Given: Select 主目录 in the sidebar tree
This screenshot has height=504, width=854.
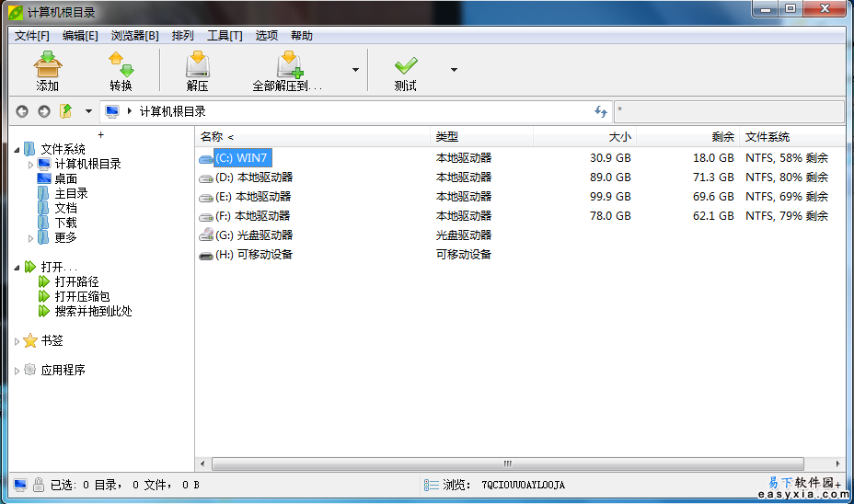Looking at the screenshot, I should pos(71,193).
